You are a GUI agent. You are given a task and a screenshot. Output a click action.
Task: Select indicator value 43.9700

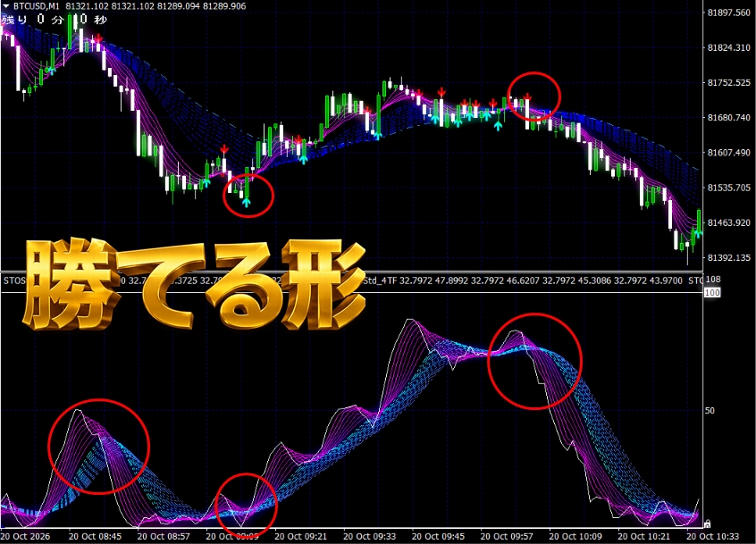coord(666,280)
